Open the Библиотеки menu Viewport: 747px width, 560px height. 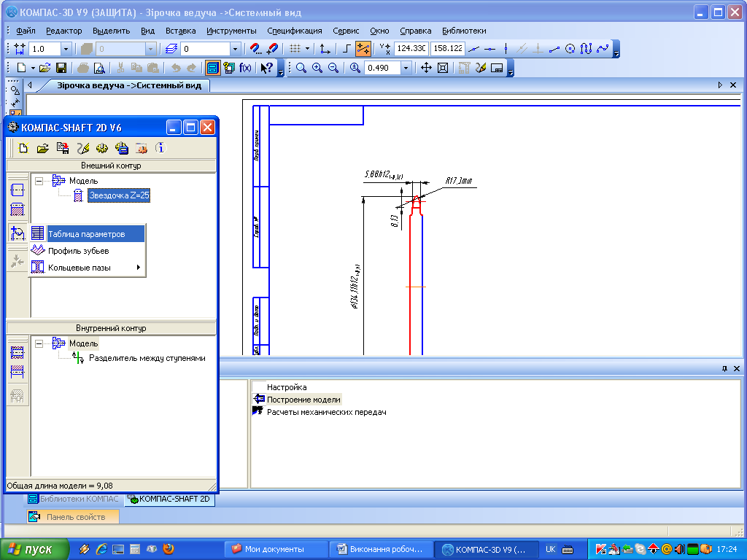464,31
